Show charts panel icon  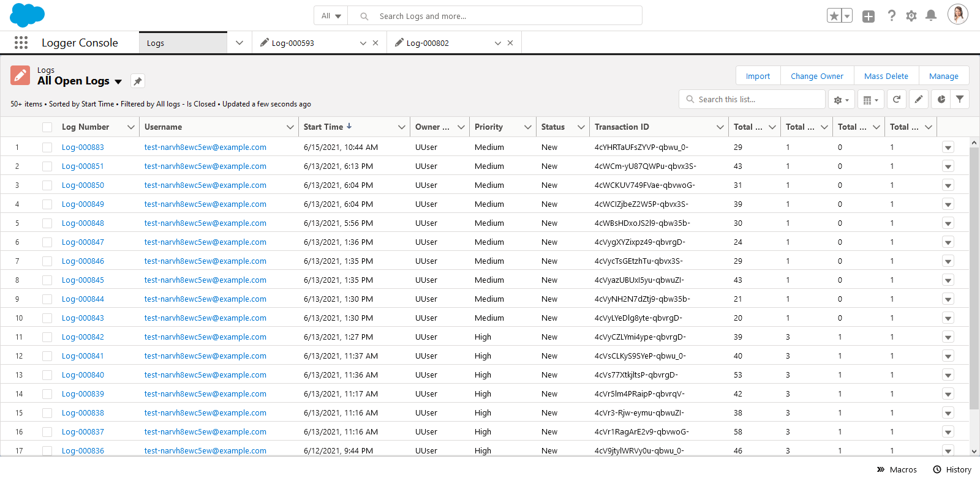(941, 99)
